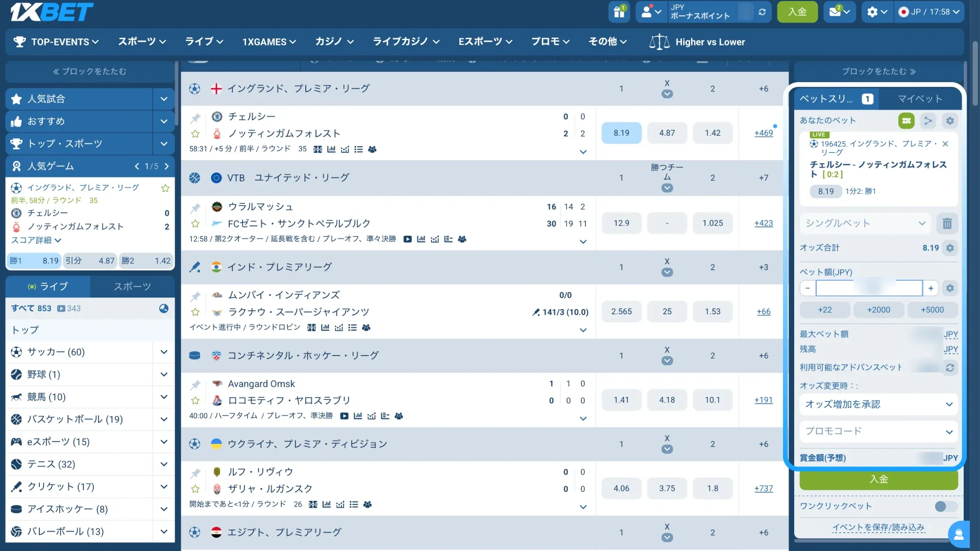
Task: Select the 1.42 odds for Nottingham Forest
Action: click(x=713, y=133)
